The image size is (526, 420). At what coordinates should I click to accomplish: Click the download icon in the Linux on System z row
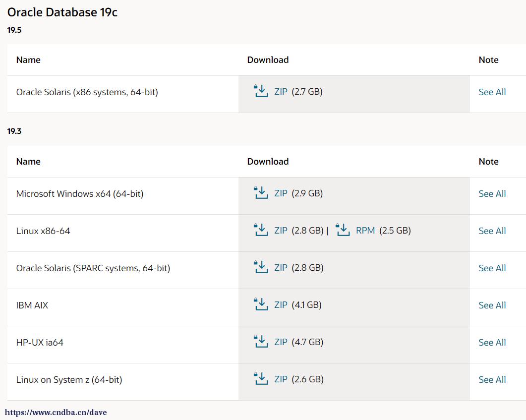[x=261, y=379]
